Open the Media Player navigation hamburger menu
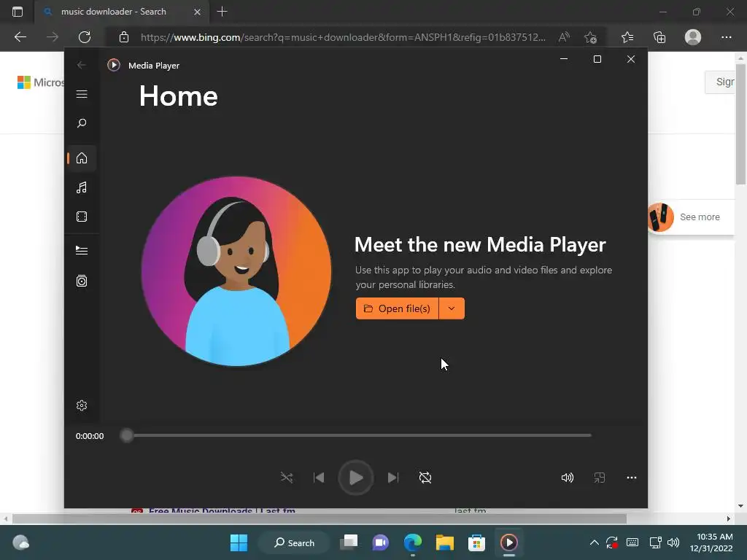747x560 pixels. coord(82,94)
